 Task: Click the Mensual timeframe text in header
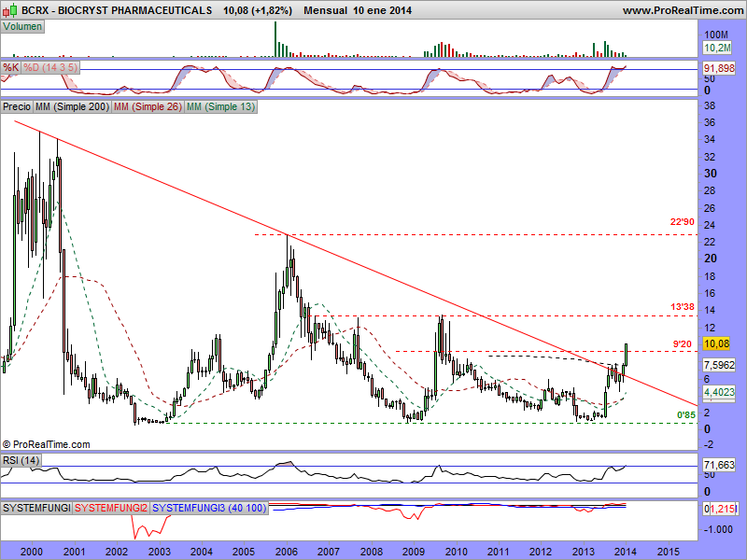point(325,10)
